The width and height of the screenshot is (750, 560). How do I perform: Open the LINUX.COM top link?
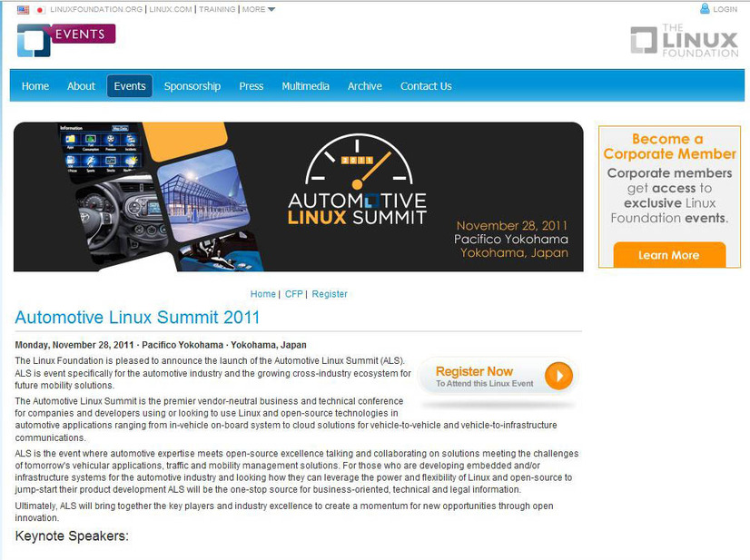point(171,10)
